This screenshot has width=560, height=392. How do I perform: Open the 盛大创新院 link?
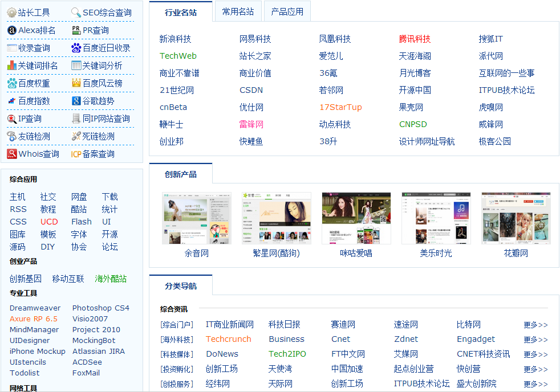tap(476, 384)
